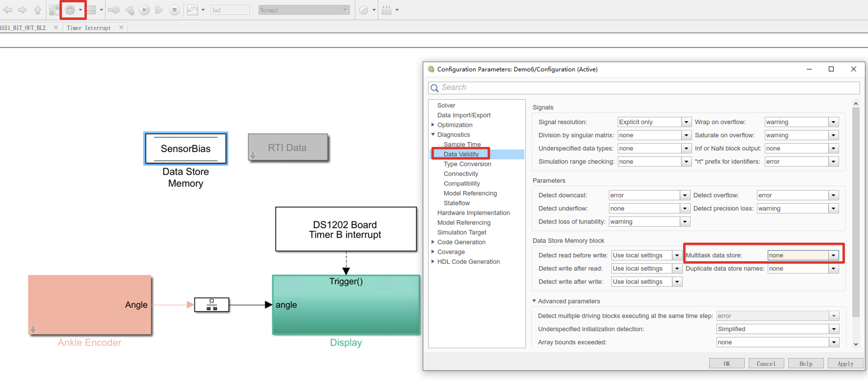Click the Model Explorer list icon

[x=91, y=10]
